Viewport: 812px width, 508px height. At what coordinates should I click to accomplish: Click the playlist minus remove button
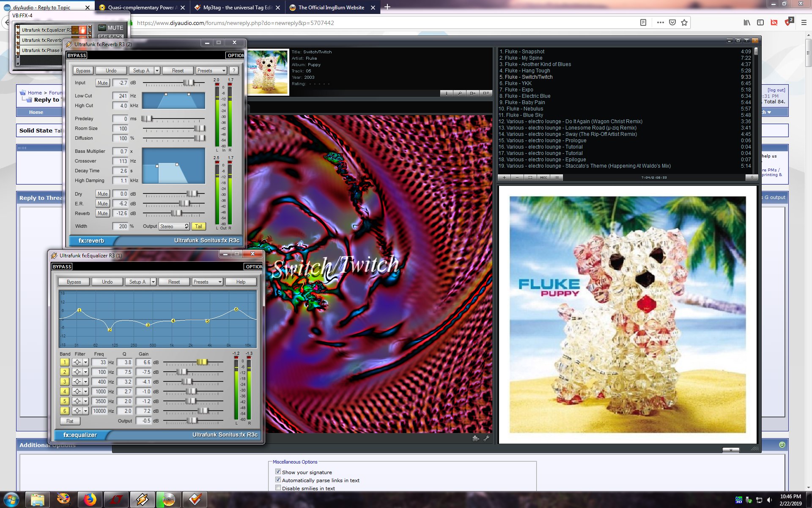[517, 178]
